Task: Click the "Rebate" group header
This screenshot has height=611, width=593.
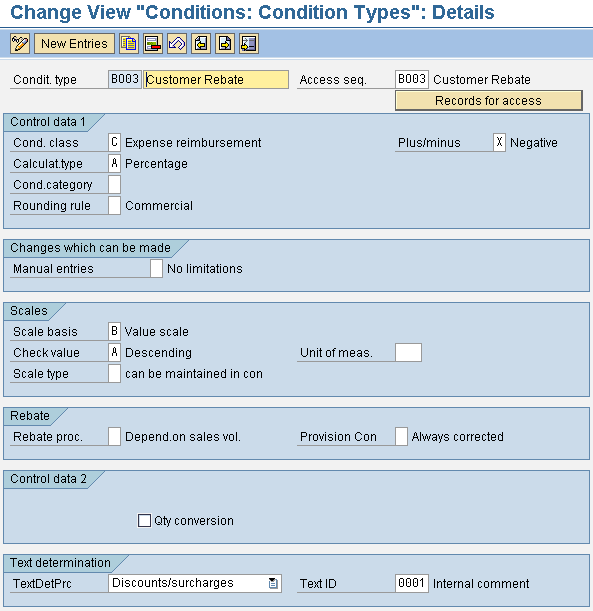Action: click(30, 416)
